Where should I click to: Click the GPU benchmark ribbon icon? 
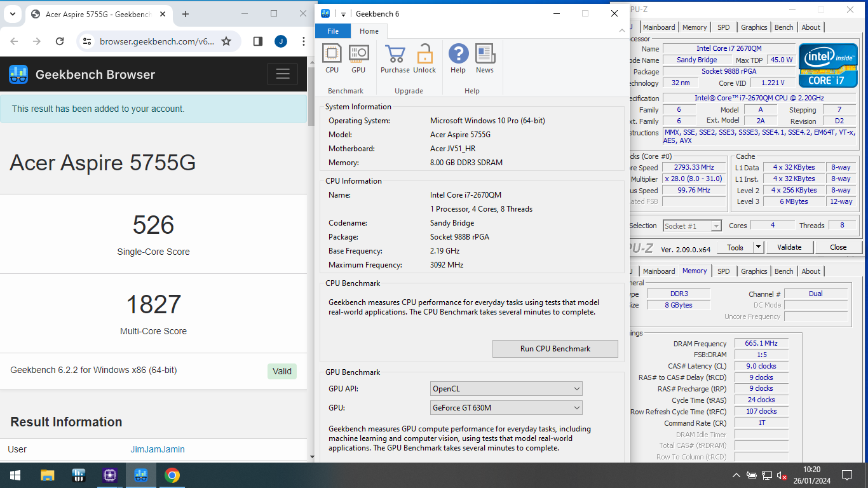point(359,59)
